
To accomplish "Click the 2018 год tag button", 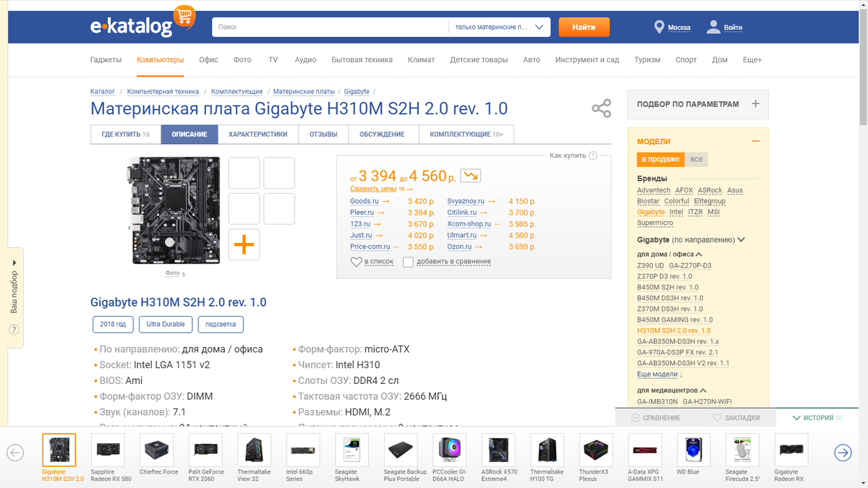I will [x=113, y=324].
